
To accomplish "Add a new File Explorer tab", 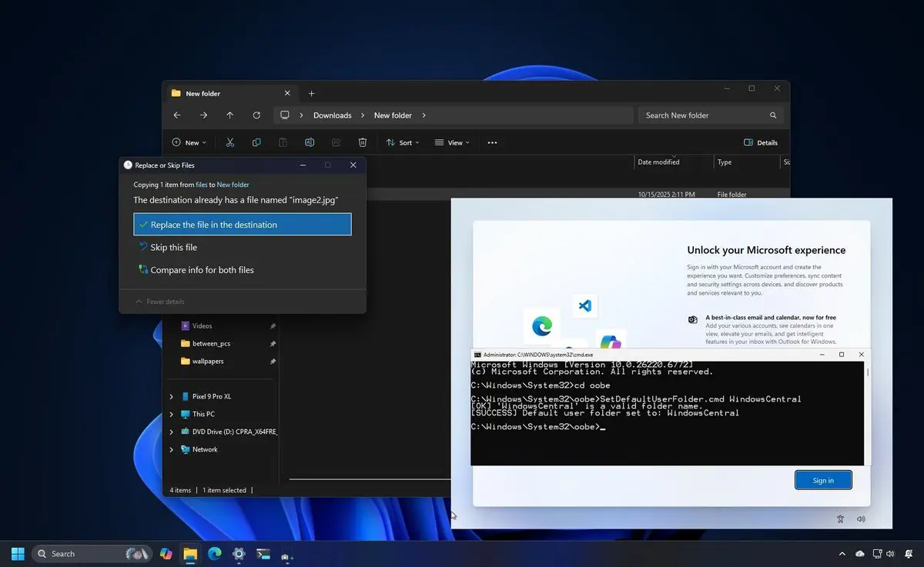I will tap(311, 93).
